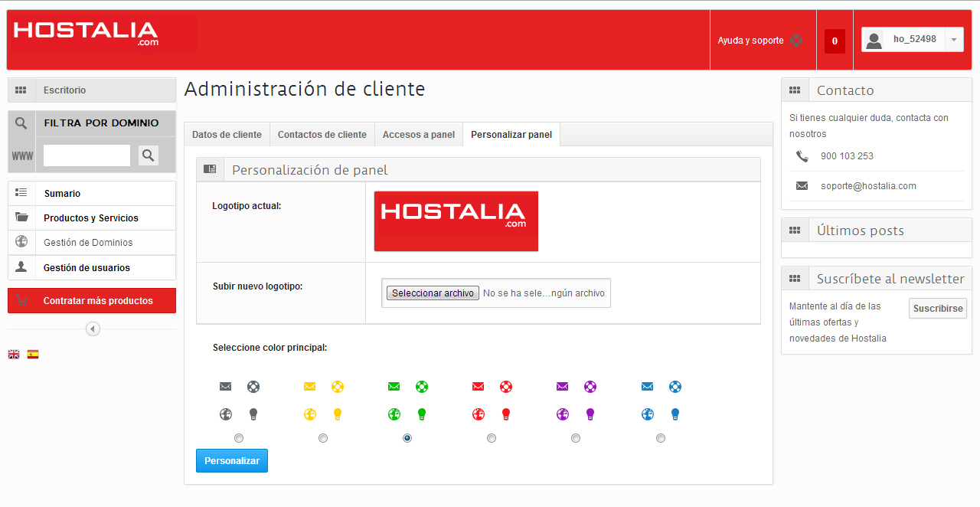
Task: Click the grid icon in Contacto panel header
Action: point(795,90)
